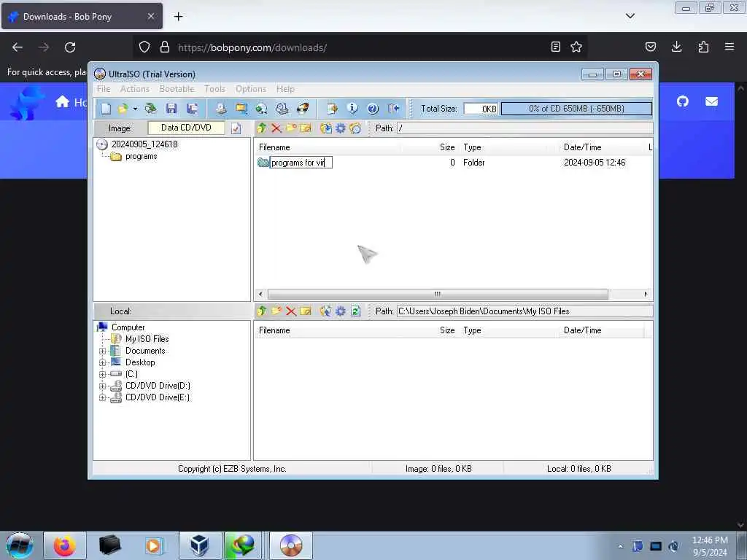The height and width of the screenshot is (560, 747).
Task: Click the scroll right arrow of image file list
Action: click(x=646, y=295)
